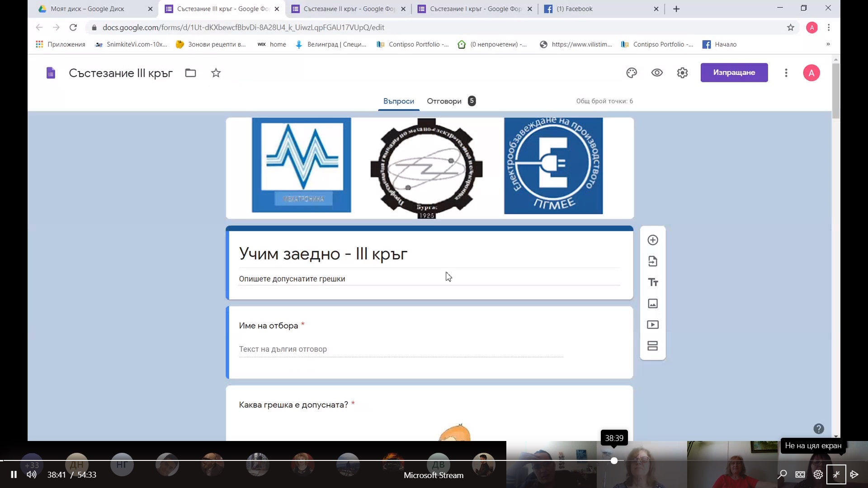The height and width of the screenshot is (488, 868).
Task: Click the share arrow icon in player
Action: pos(854,474)
